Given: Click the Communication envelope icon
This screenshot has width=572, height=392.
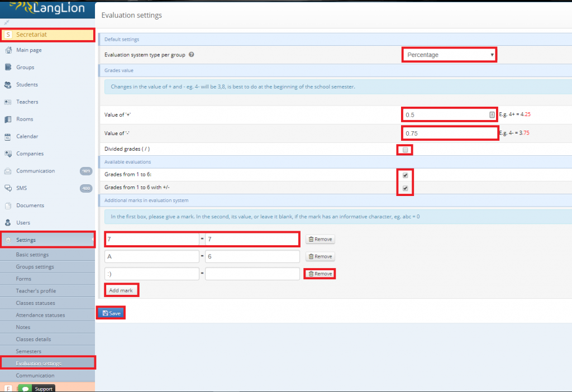Looking at the screenshot, I should tap(9, 171).
